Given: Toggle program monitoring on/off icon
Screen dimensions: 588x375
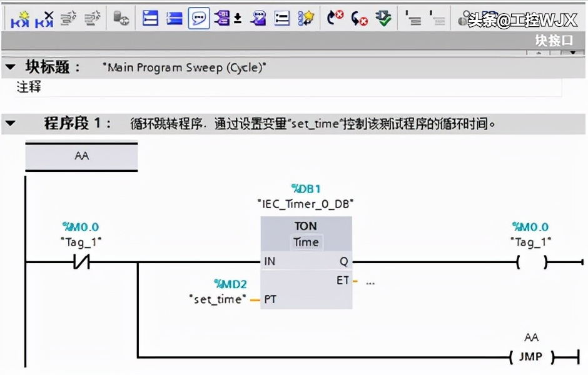Looking at the screenshot, I should 383,19.
